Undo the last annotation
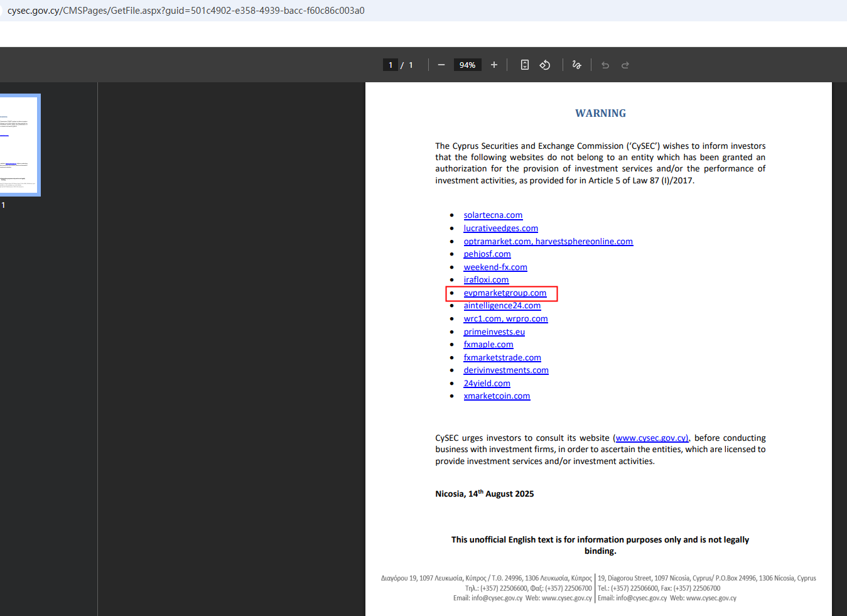 [x=605, y=65]
